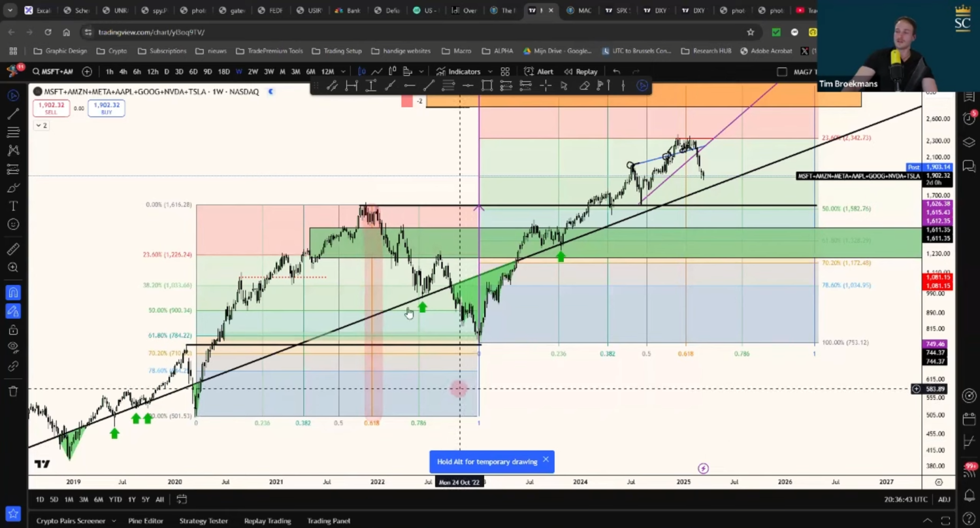Open chat bubbles icon in right sidebar
Screen dimensions: 980x528
click(969, 166)
